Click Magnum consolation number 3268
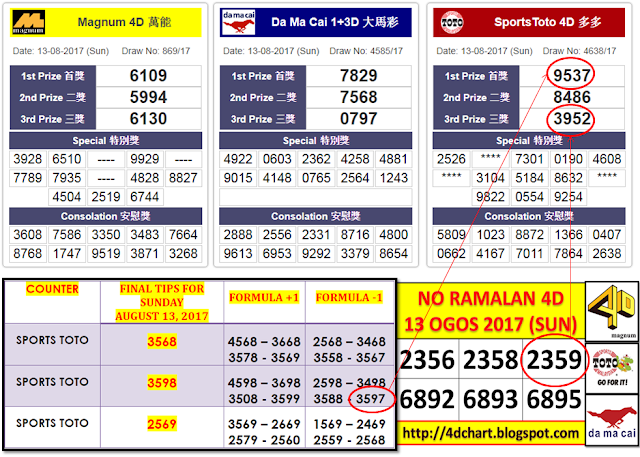The width and height of the screenshot is (640, 457). click(x=183, y=253)
